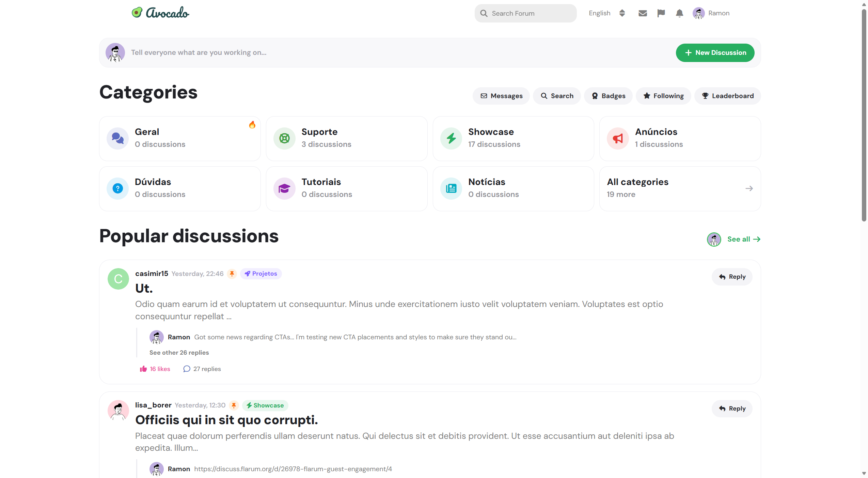
Task: Open the Projetos tag
Action: click(x=261, y=274)
